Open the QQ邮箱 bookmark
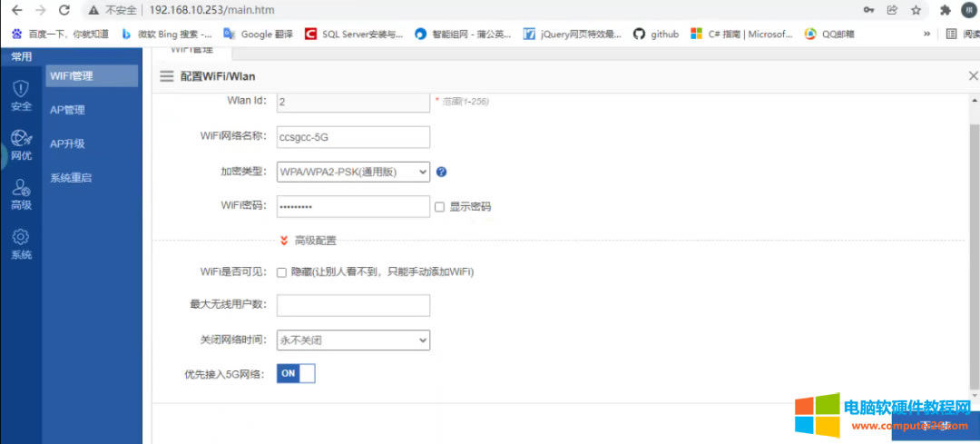 coord(828,34)
